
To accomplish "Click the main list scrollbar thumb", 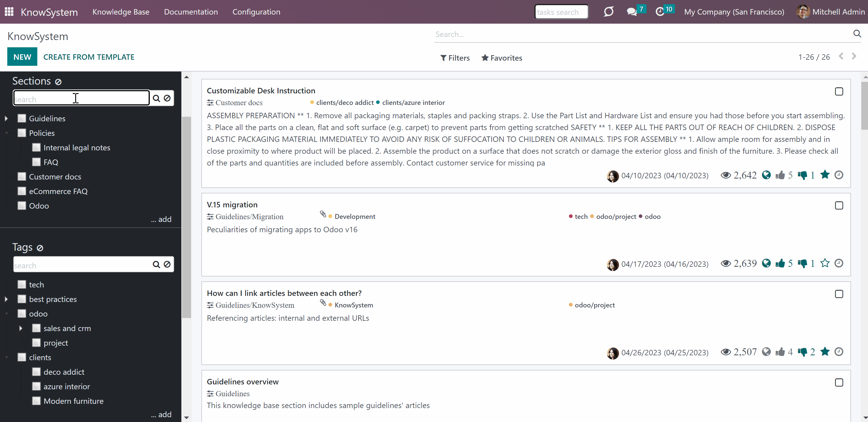I will (865, 106).
